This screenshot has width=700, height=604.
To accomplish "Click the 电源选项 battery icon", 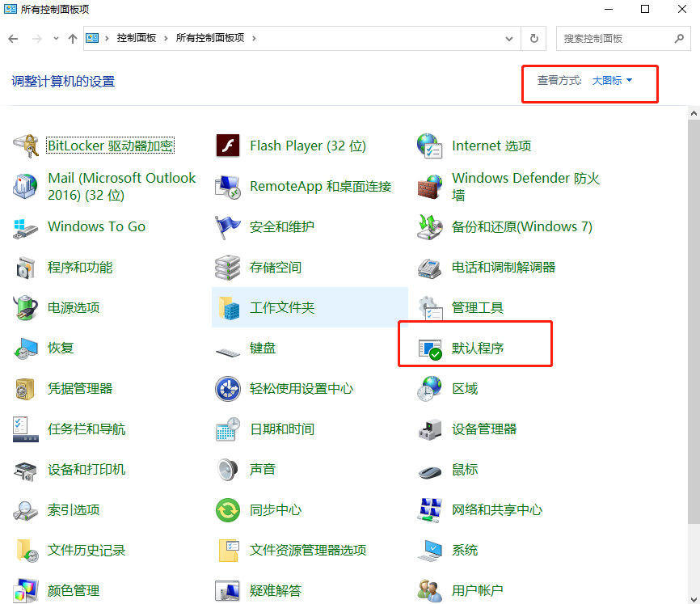I will pos(26,307).
